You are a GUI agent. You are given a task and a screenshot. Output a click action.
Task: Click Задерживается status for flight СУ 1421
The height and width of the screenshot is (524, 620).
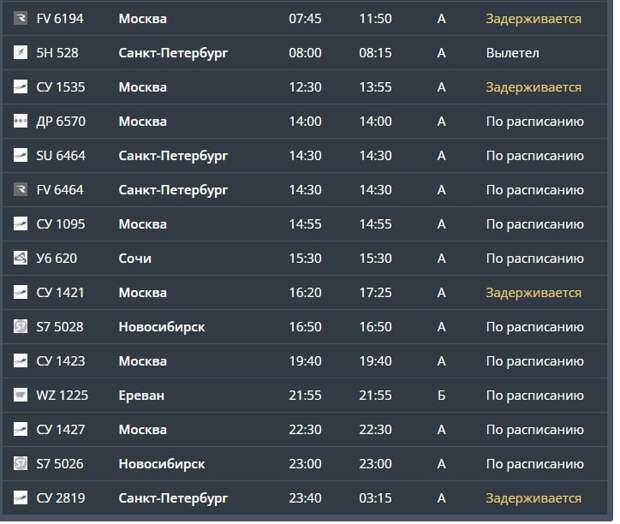coord(533,293)
